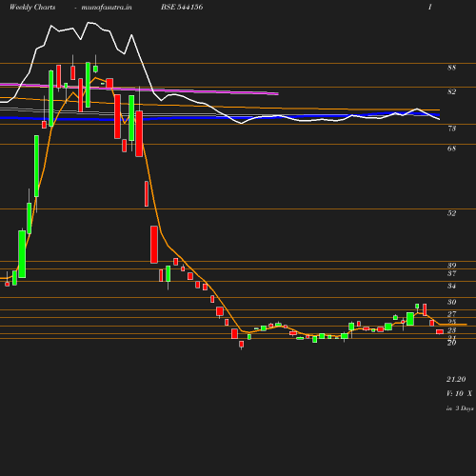
Task: Click the 68 price level label
Action: click(451, 149)
